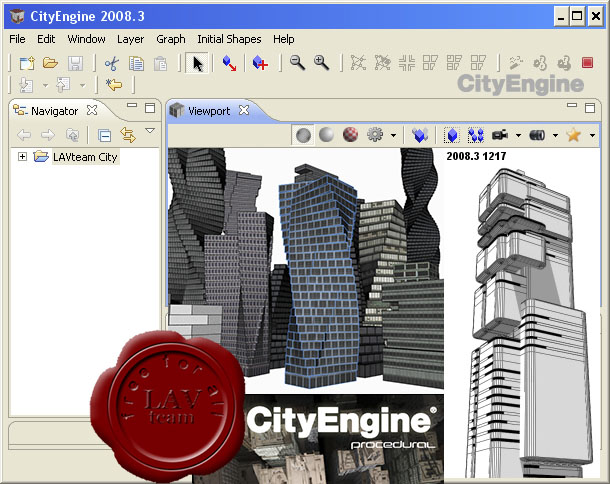Click the second graph network icon
The width and height of the screenshot is (610, 484).
(382, 63)
